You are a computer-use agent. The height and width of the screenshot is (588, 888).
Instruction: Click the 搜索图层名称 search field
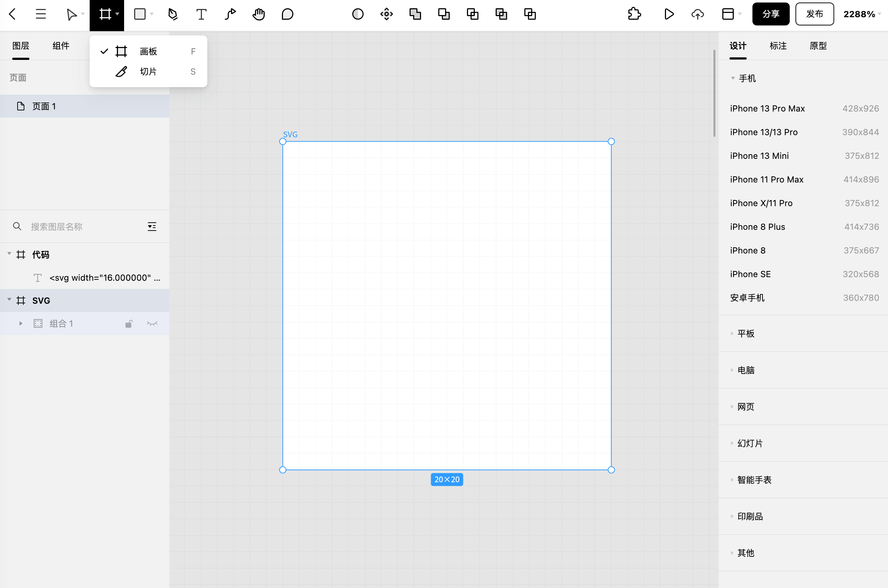click(x=84, y=227)
